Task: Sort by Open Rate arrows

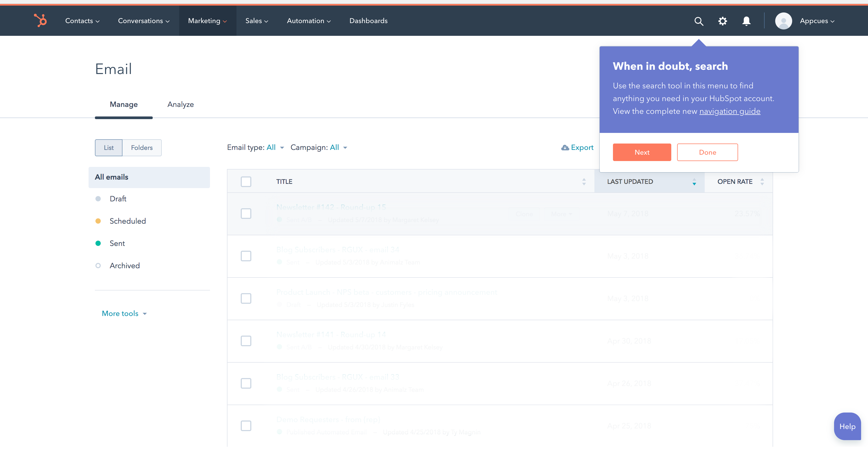Action: [x=762, y=182]
